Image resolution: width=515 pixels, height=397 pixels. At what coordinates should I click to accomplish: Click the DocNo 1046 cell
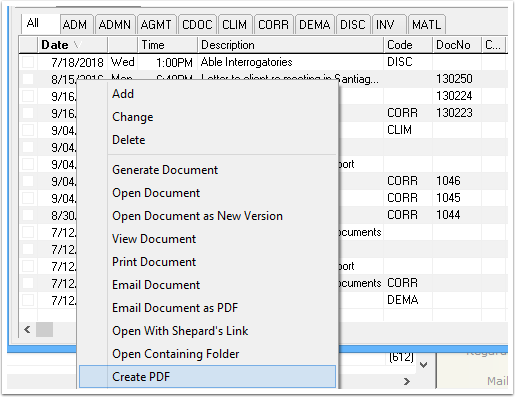[x=457, y=181]
